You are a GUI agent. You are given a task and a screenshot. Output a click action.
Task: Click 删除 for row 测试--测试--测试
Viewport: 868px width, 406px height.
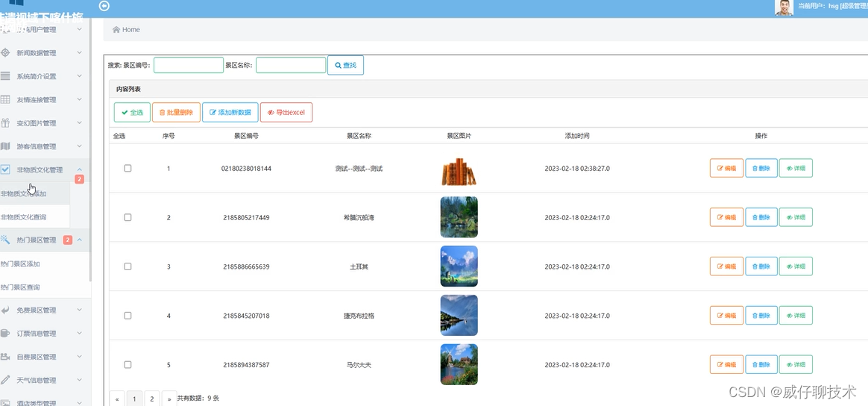tap(761, 169)
